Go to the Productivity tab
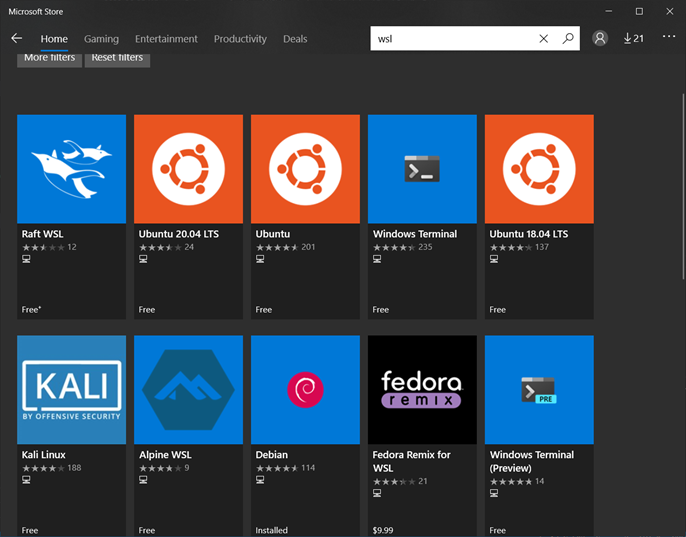 pos(240,39)
